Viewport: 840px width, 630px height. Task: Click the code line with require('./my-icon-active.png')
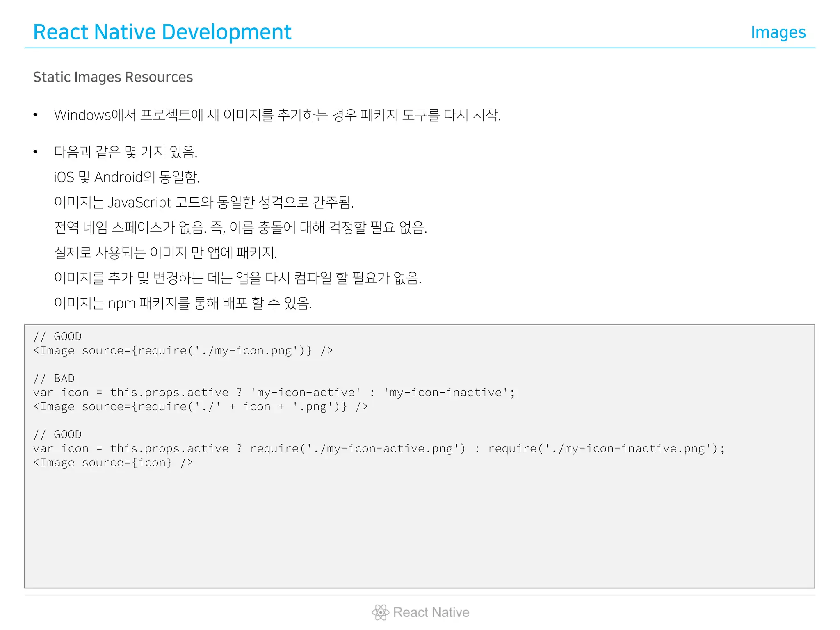[x=379, y=449]
